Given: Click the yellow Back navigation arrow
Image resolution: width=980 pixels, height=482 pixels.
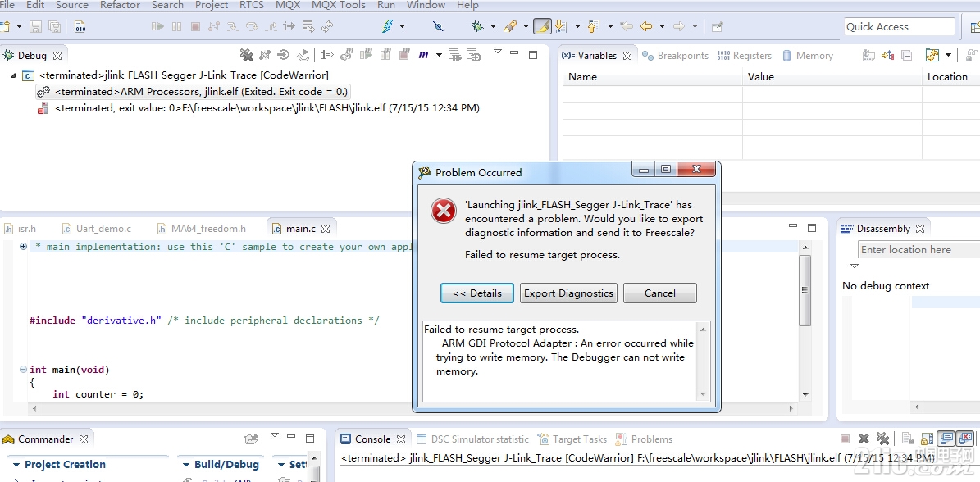Looking at the screenshot, I should coord(646,27).
